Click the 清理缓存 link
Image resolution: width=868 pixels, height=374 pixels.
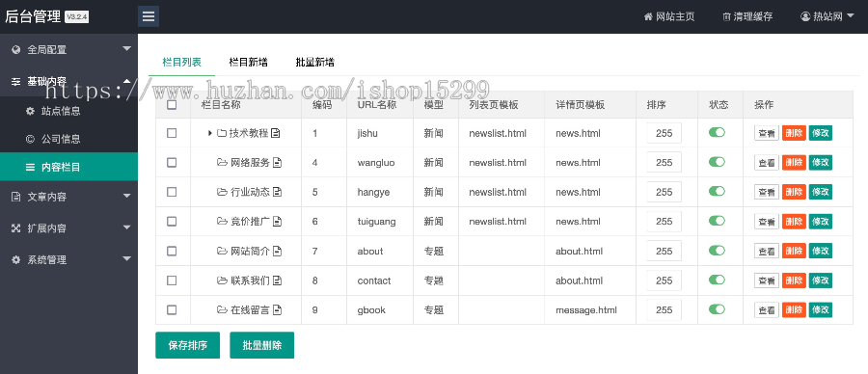747,16
